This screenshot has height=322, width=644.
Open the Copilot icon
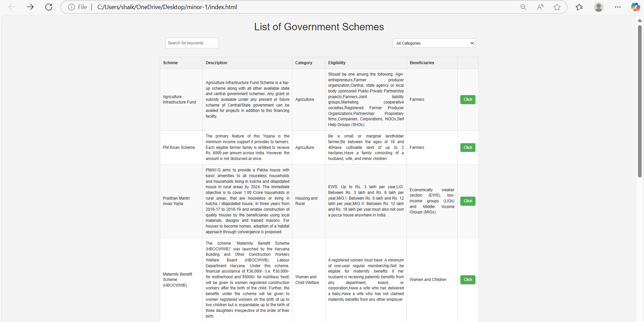[635, 7]
